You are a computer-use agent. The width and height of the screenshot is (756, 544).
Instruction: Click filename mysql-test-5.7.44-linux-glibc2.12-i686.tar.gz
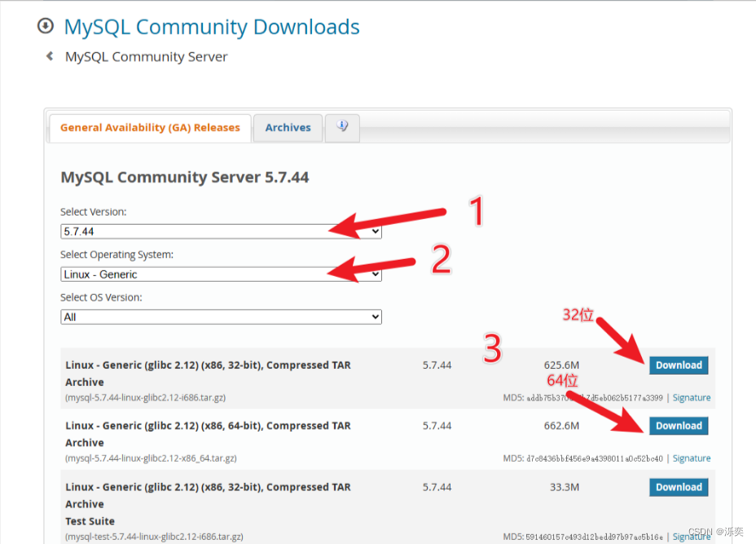154,537
